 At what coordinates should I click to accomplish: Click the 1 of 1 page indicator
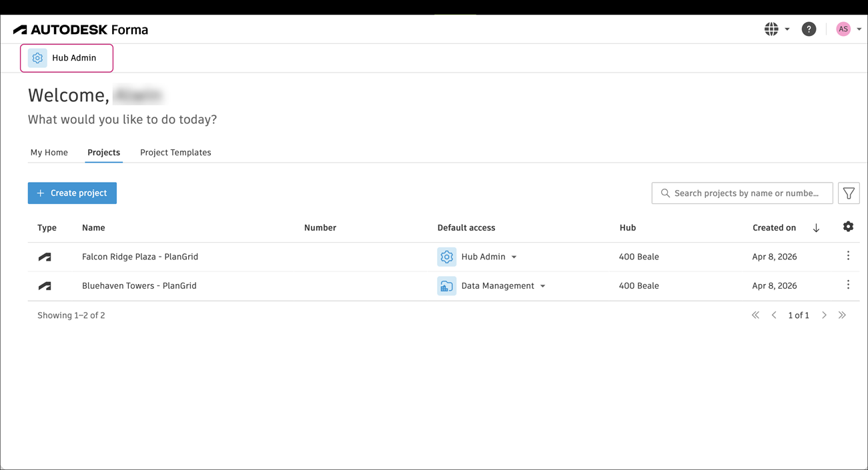tap(799, 315)
